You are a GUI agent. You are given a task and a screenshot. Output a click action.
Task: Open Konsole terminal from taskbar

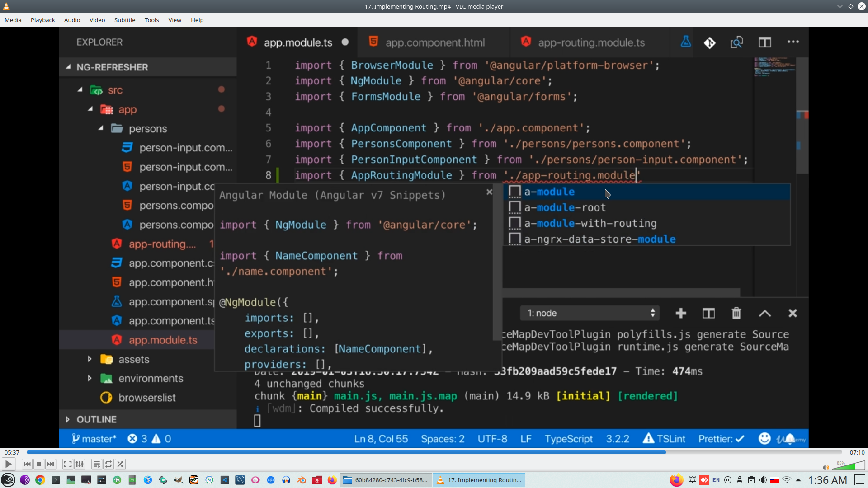pyautogui.click(x=56, y=480)
